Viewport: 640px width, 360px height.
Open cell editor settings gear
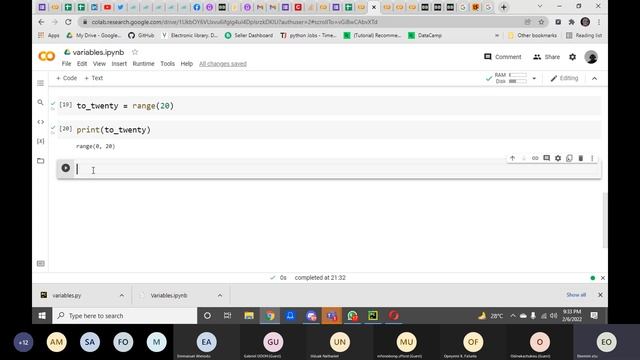tap(558, 158)
